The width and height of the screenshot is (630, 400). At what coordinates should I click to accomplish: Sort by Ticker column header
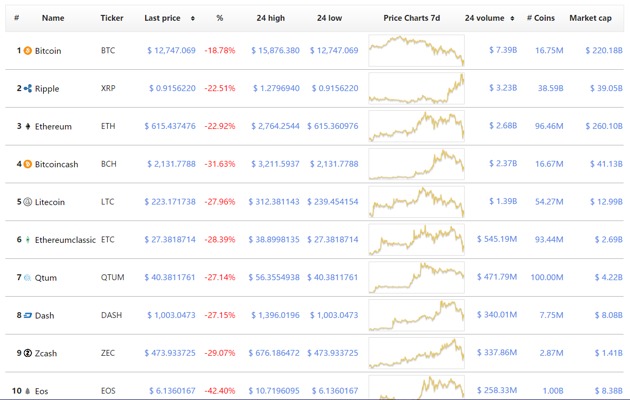point(112,18)
